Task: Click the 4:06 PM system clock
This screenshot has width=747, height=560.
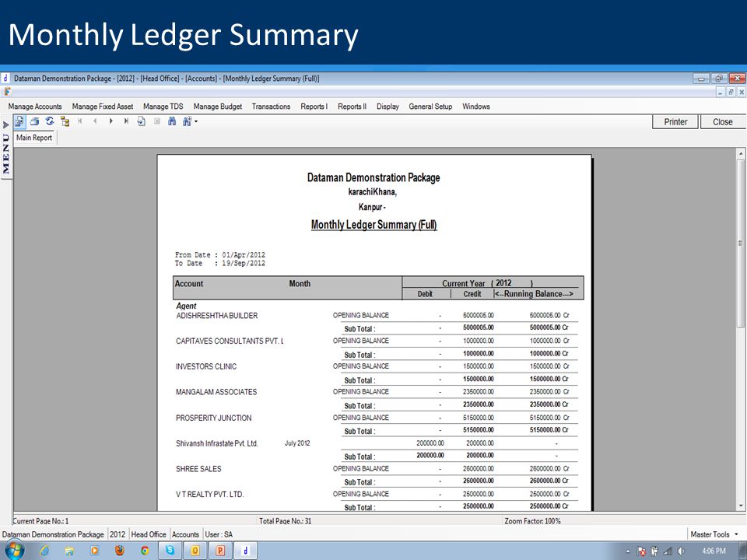Action: click(714, 551)
